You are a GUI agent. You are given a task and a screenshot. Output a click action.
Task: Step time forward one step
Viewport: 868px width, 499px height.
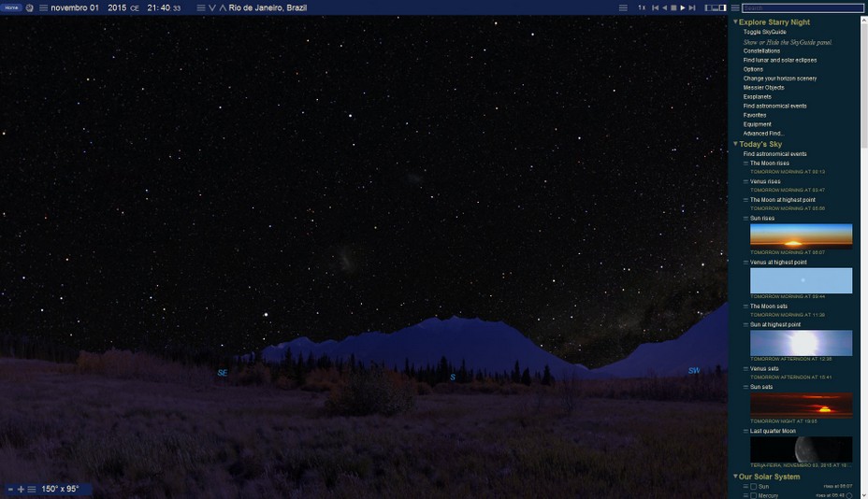click(x=692, y=7)
